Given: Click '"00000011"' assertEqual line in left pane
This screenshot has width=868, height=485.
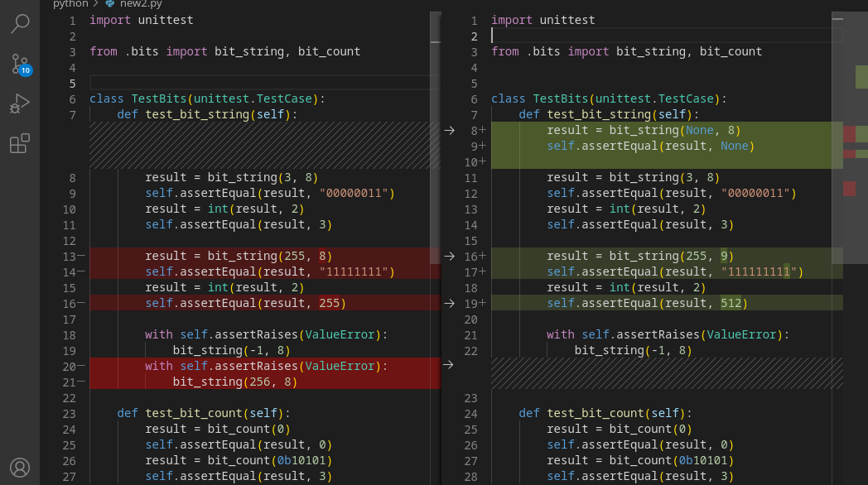Looking at the screenshot, I should (269, 193).
